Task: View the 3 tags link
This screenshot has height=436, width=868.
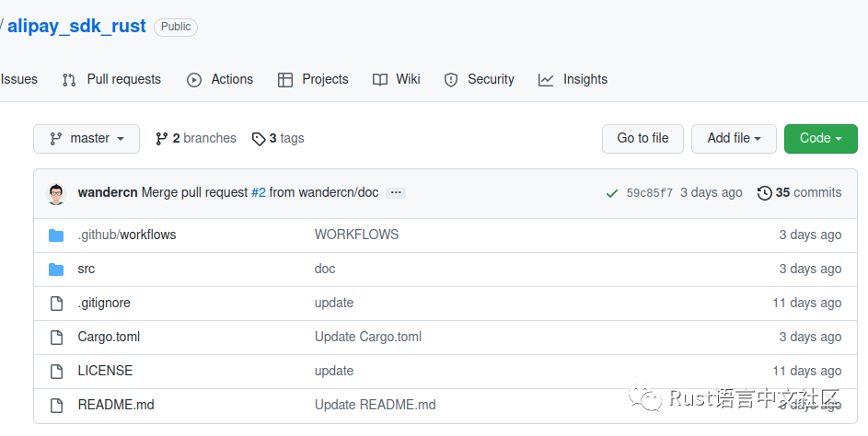Action: [x=278, y=138]
